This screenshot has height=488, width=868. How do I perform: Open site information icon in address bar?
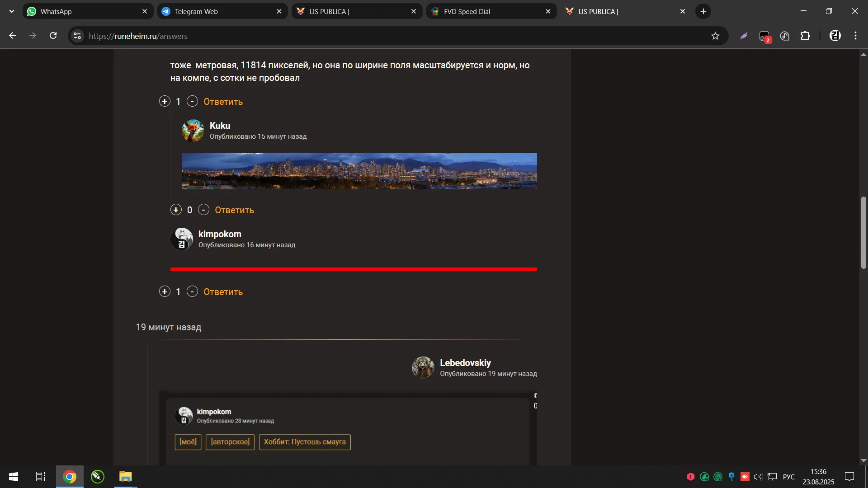(77, 36)
